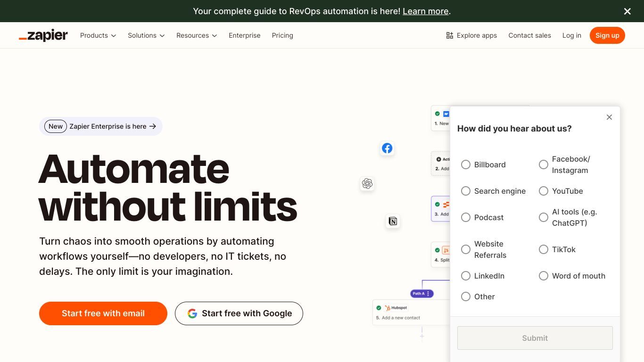Image resolution: width=644 pixels, height=362 pixels.
Task: Dismiss the RevOps announcement banner
Action: (x=627, y=11)
